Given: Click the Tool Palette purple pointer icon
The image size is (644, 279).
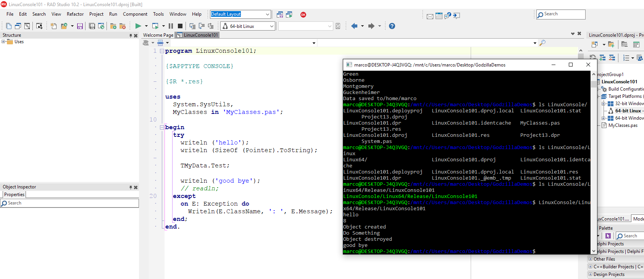Looking at the screenshot, I should [x=608, y=236].
